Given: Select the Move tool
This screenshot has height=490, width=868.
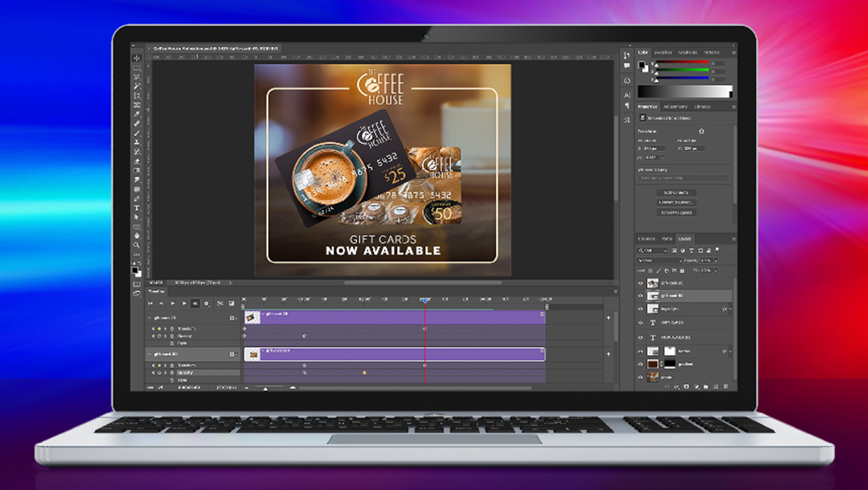Looking at the screenshot, I should tap(136, 58).
